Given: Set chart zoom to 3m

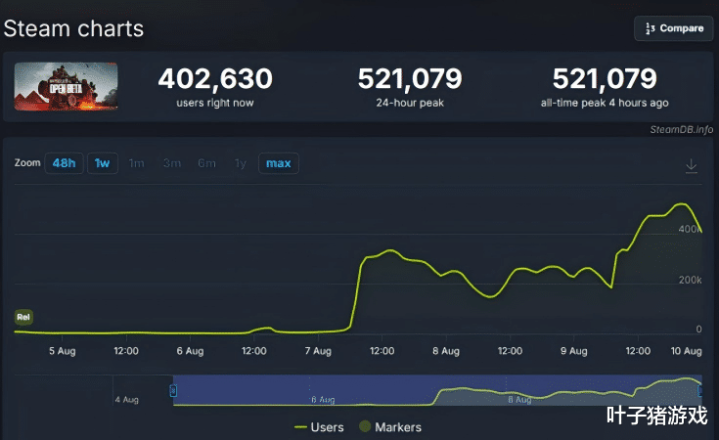Looking at the screenshot, I should 172,163.
